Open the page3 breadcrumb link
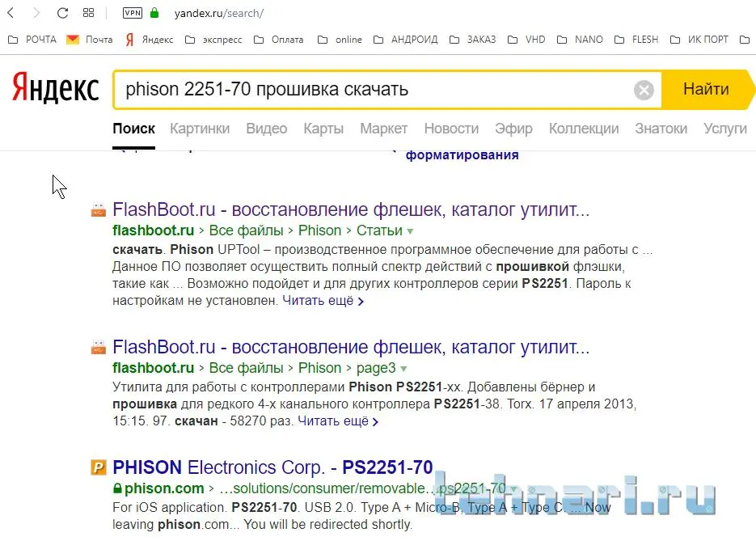Screen dimensions: 756x541 pos(376,368)
